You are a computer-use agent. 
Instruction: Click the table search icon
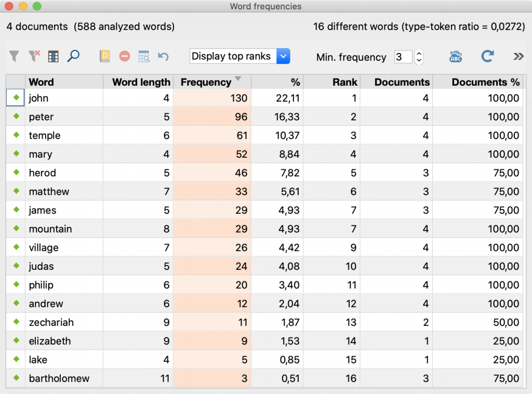pos(144,57)
